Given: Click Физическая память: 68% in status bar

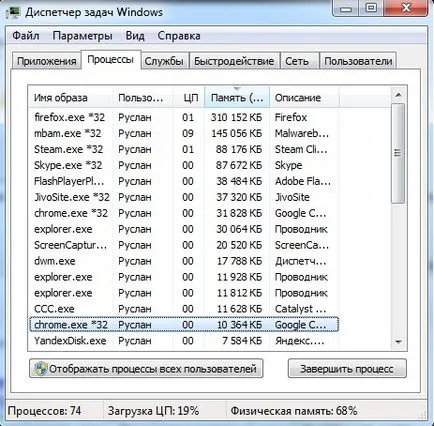Looking at the screenshot, I should tap(294, 411).
